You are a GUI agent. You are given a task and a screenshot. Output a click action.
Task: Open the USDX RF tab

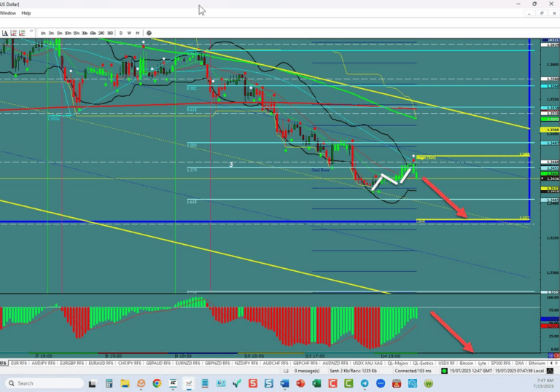pyautogui.click(x=446, y=363)
